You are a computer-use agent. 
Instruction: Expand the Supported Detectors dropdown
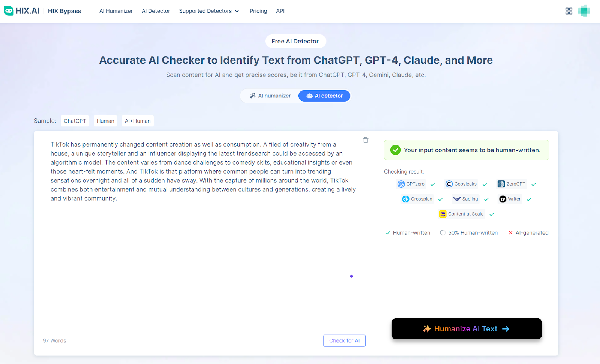click(209, 11)
